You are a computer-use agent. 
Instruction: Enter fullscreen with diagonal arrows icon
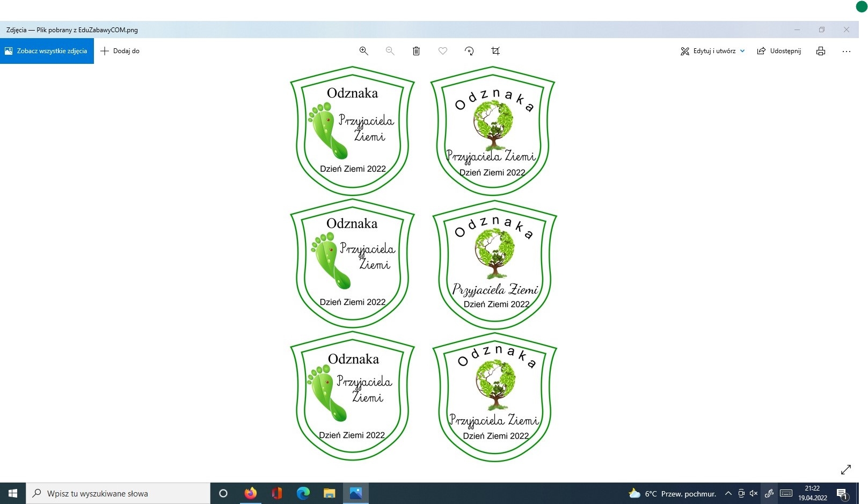click(846, 470)
